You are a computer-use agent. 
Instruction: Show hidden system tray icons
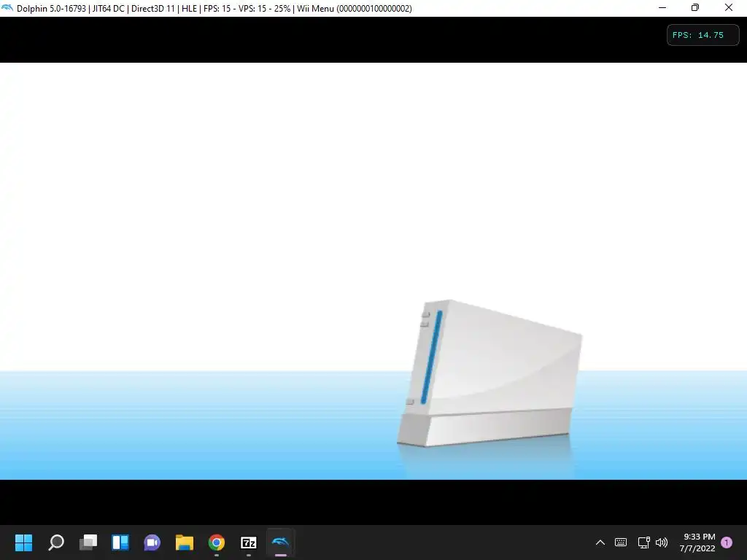point(600,542)
